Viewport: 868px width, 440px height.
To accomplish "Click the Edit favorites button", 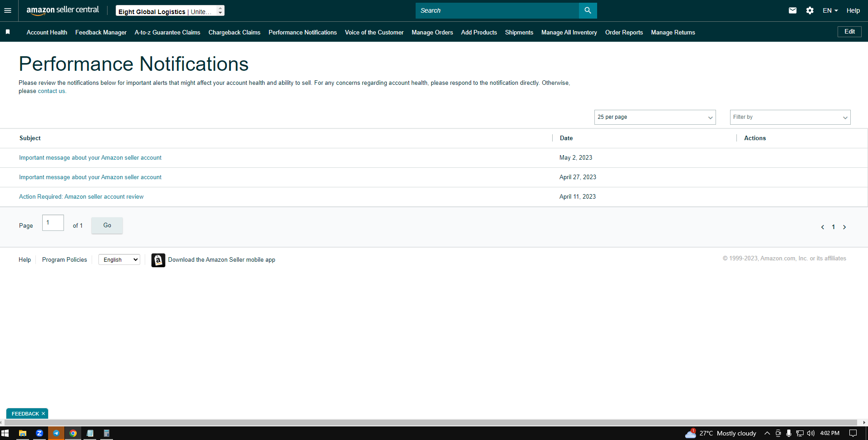I will tap(849, 32).
